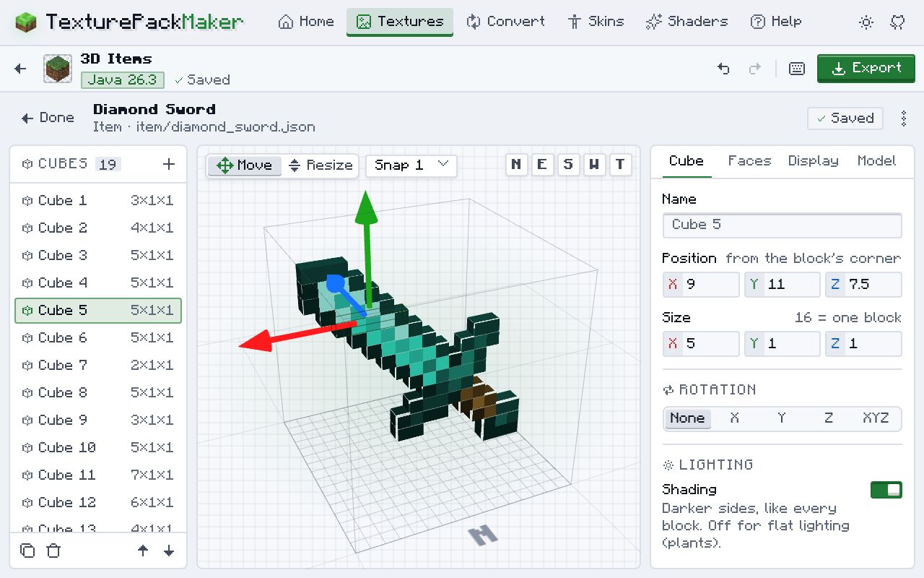Move cube down in the list
This screenshot has height=578, width=924.
[x=169, y=551]
